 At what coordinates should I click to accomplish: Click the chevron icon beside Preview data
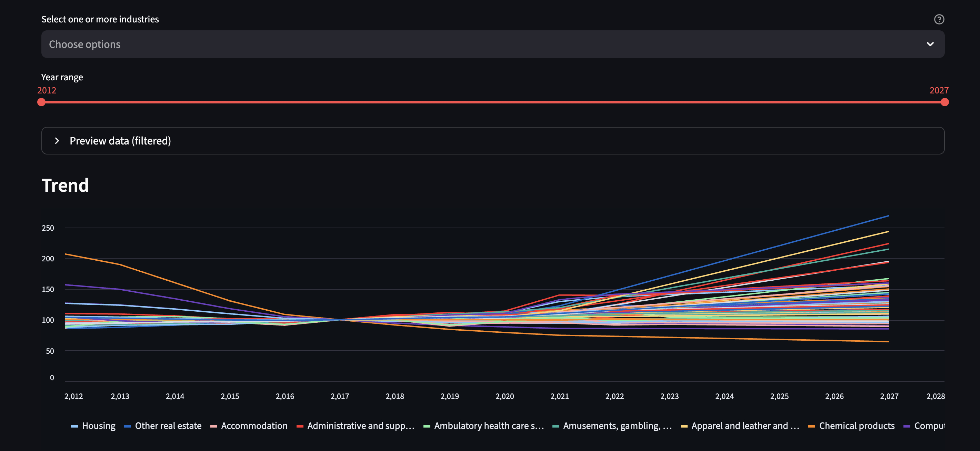[x=57, y=141]
